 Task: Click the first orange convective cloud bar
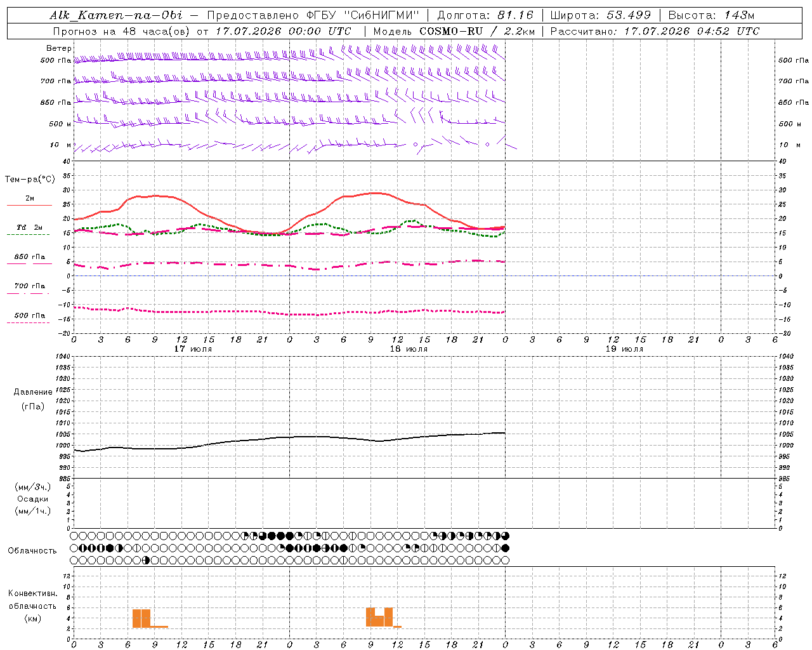tap(136, 619)
